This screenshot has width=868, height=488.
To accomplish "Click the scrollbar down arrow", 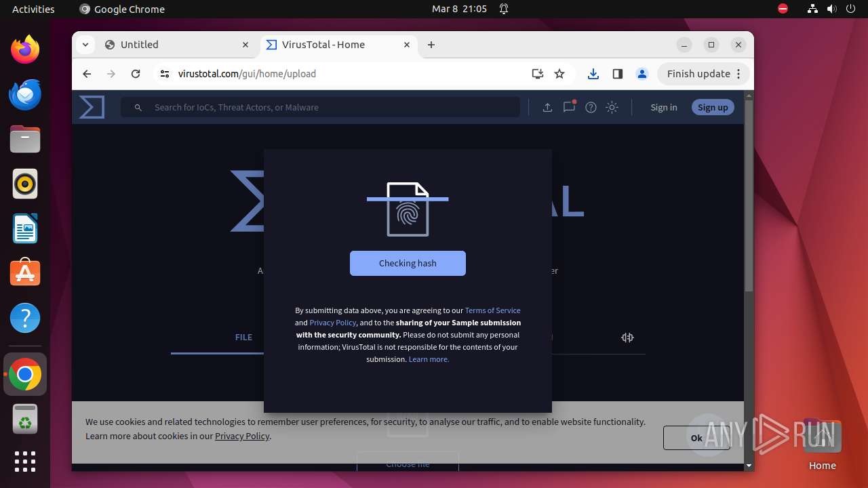I will [x=749, y=466].
